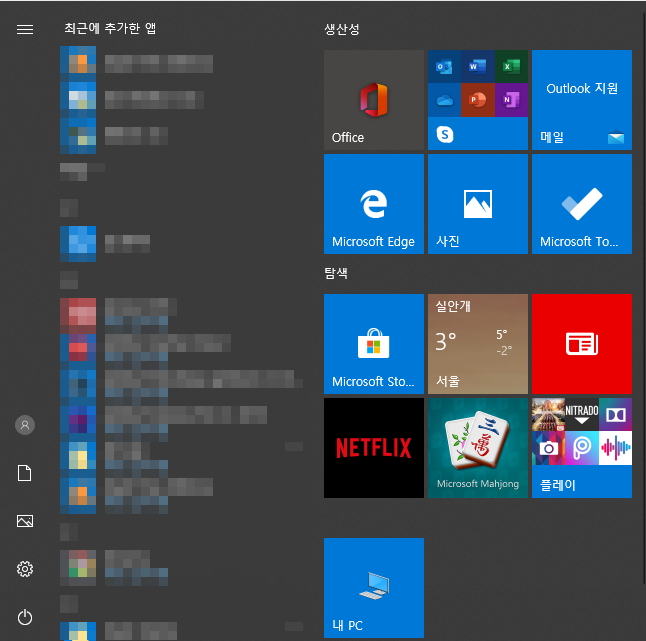Open the Microsoft To Do tile
Screen dimensions: 646x641
coord(582,204)
